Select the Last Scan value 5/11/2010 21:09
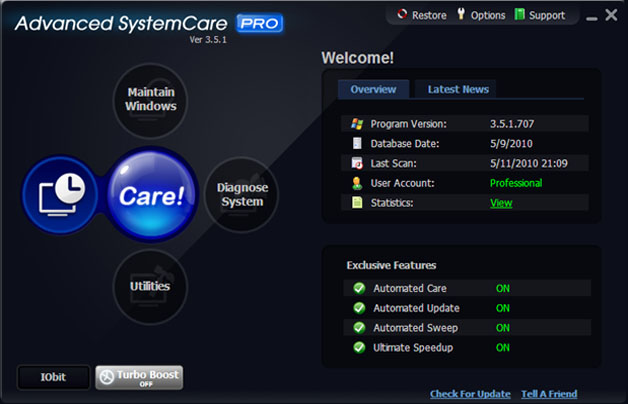This screenshot has width=628, height=404. [x=529, y=163]
